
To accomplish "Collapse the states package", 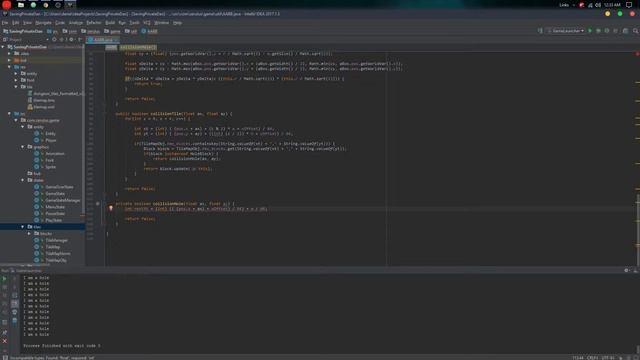I will (x=23, y=180).
